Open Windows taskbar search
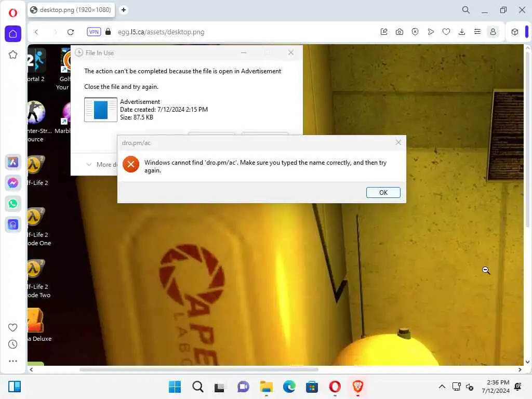The image size is (532, 399). coord(198,387)
